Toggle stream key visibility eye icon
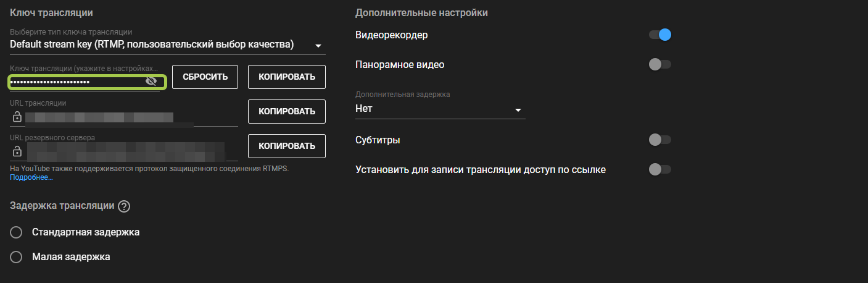 pos(151,82)
